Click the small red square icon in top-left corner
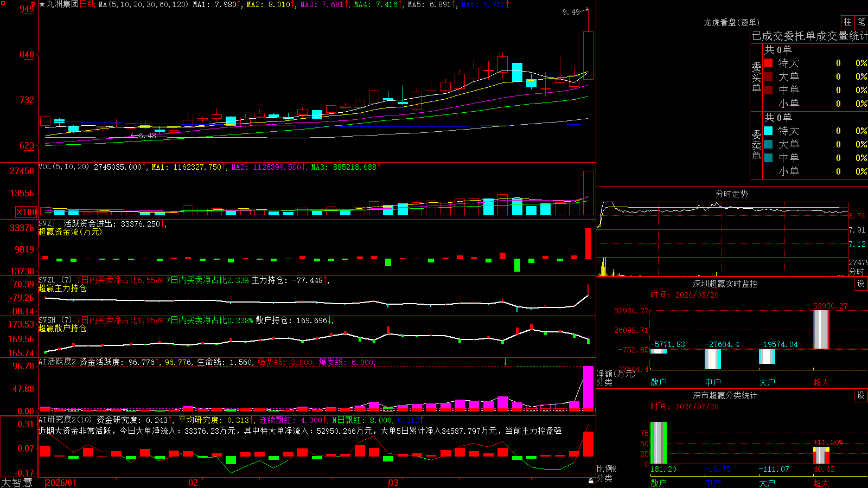This screenshot has height=488, width=868. pyautogui.click(x=3, y=3)
